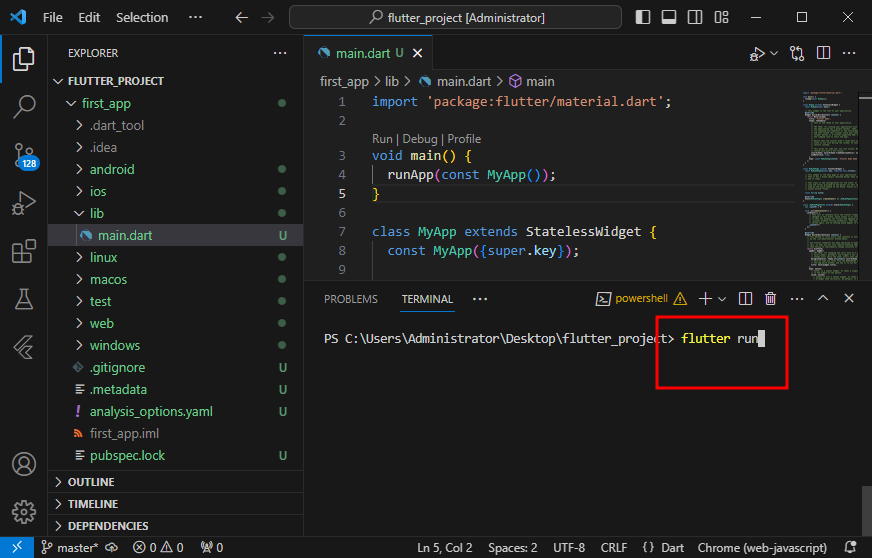Open the Run and Debug view
This screenshot has width=872, height=558.
[x=23, y=203]
